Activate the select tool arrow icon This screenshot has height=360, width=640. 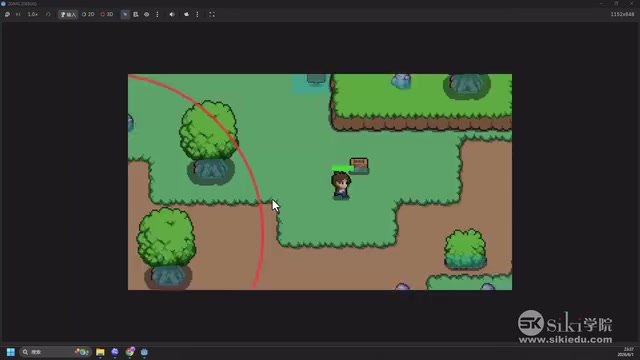[125, 14]
